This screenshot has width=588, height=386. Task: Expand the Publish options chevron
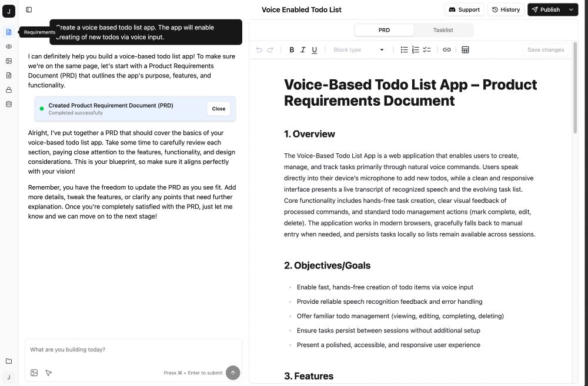pos(571,10)
